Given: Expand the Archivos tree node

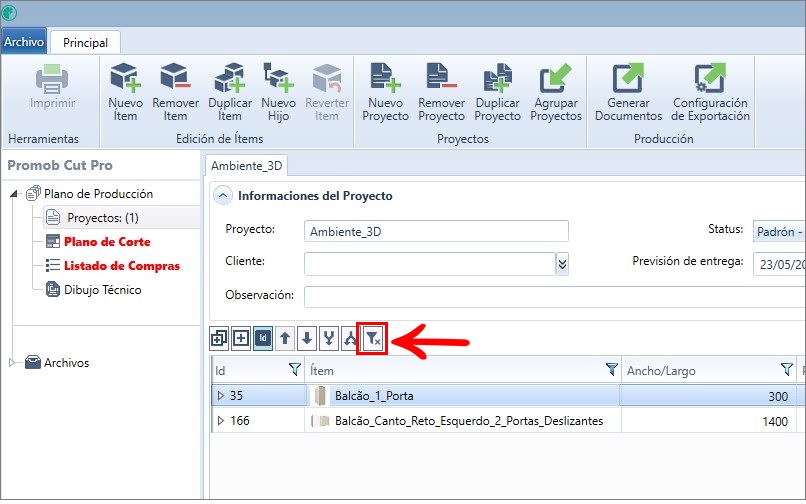Looking at the screenshot, I should [x=12, y=363].
